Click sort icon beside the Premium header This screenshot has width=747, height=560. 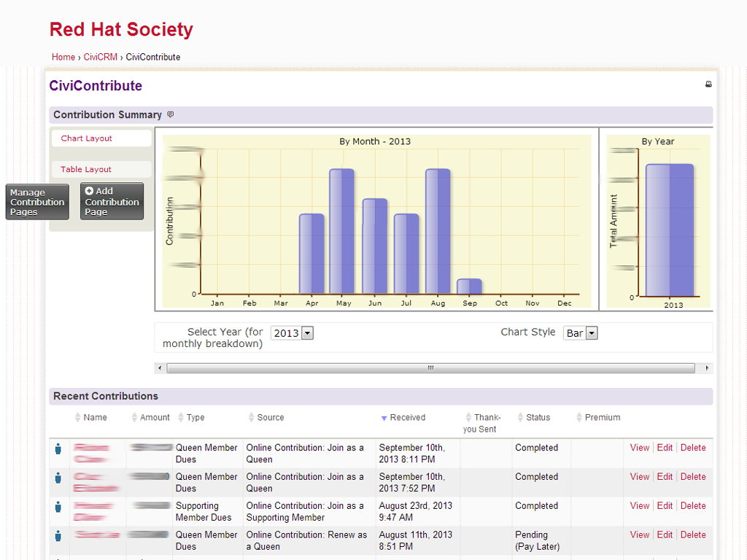pos(579,417)
